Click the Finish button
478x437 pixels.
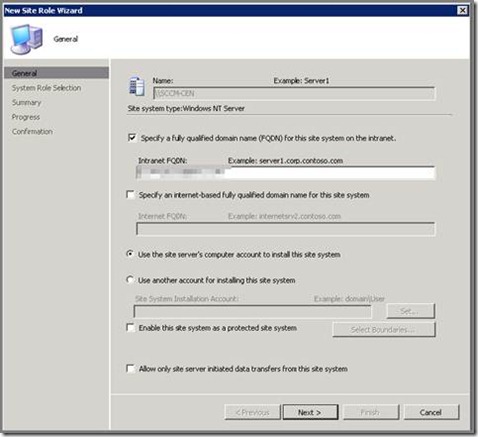point(371,412)
